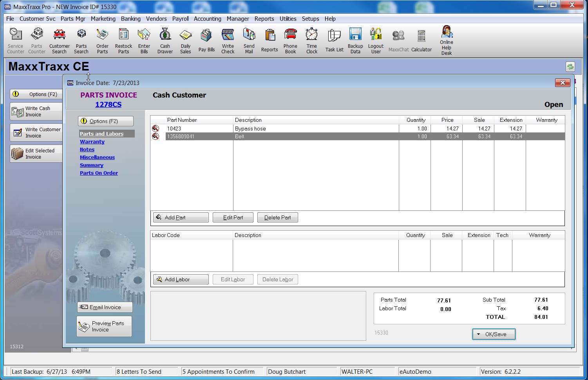Image resolution: width=588 pixels, height=380 pixels.
Task: Open the Reports toolbar icon
Action: pos(270,40)
